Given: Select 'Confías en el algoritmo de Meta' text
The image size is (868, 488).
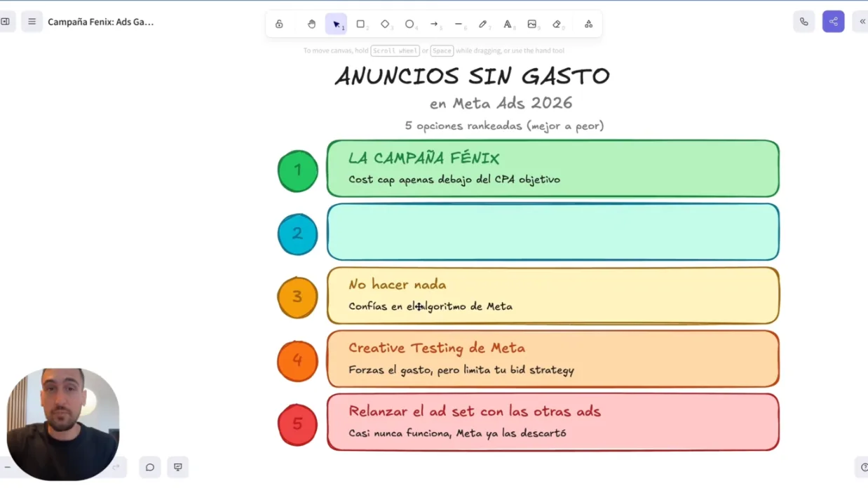Looking at the screenshot, I should 430,306.
